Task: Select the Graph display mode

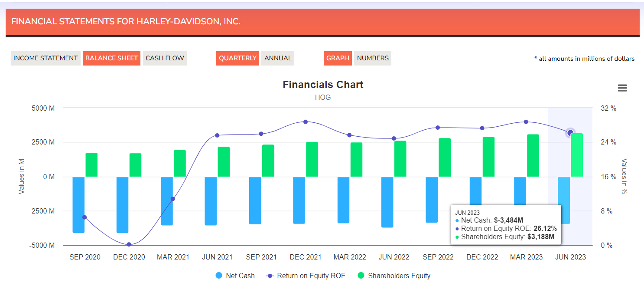Action: click(338, 58)
